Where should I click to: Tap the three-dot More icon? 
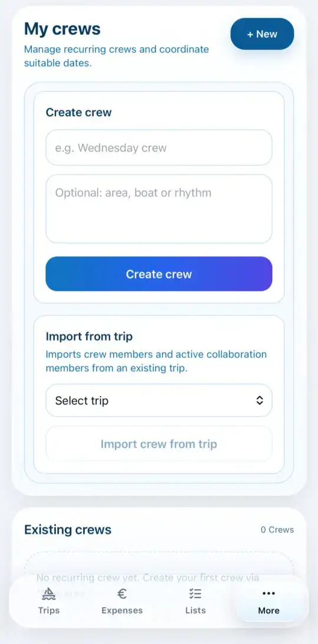(x=269, y=593)
